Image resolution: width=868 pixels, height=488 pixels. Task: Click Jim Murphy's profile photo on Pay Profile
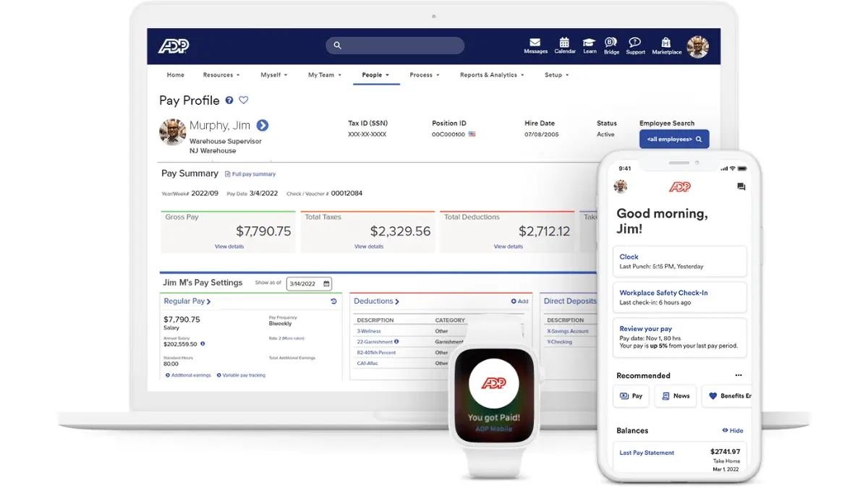coord(173,132)
